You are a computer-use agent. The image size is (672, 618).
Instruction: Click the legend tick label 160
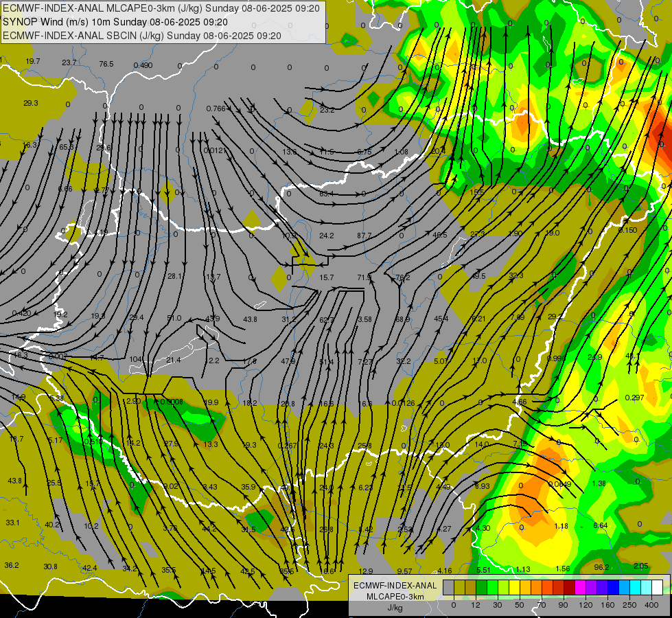point(607,605)
